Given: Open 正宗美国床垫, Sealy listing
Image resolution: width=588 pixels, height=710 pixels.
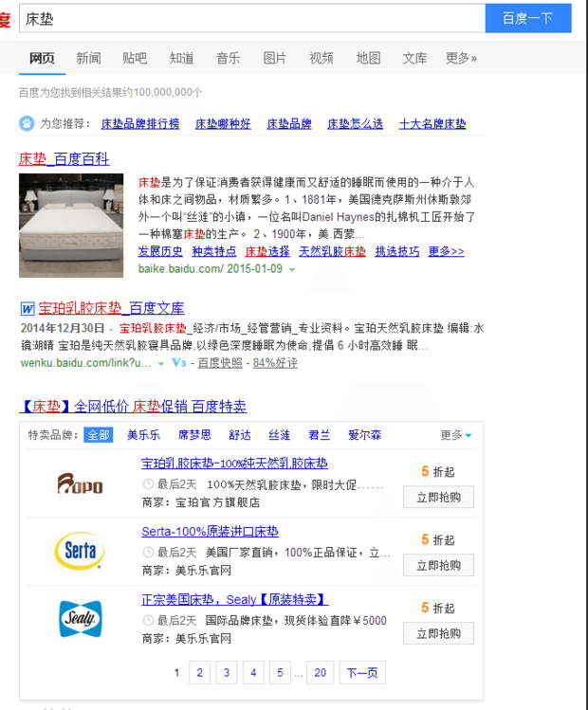Looking at the screenshot, I should tap(235, 599).
